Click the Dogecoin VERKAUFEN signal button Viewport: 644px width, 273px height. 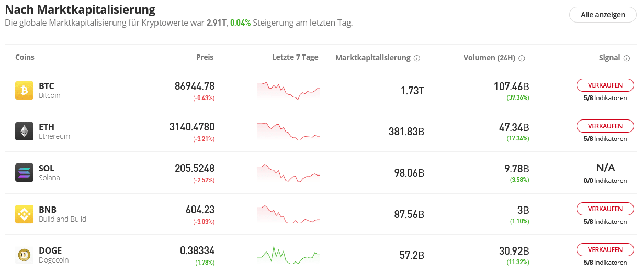[x=605, y=249]
